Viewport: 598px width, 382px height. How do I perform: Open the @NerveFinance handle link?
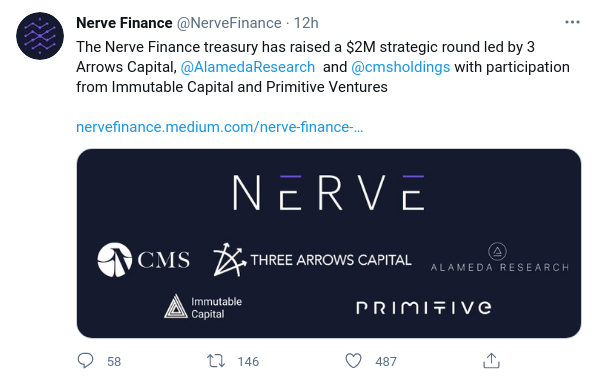click(x=229, y=23)
